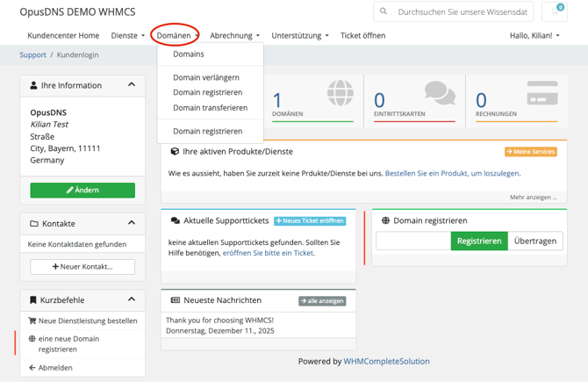Go to Kundencenter Home
This screenshot has width=588, height=382.
click(x=63, y=36)
